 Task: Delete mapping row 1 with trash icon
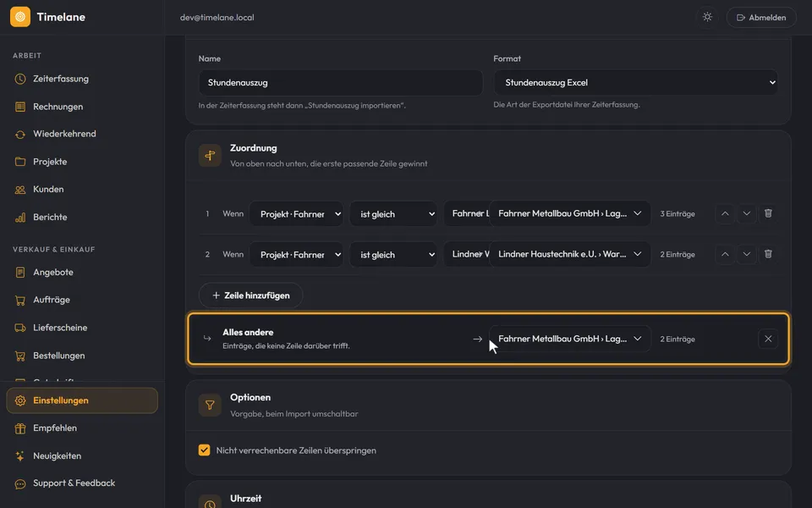[x=768, y=213]
